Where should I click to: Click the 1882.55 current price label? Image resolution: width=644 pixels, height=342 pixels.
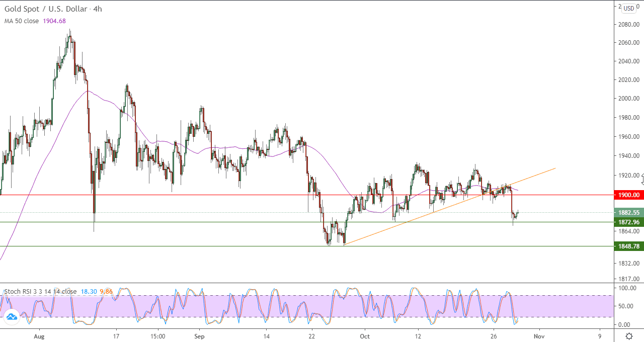pyautogui.click(x=629, y=213)
